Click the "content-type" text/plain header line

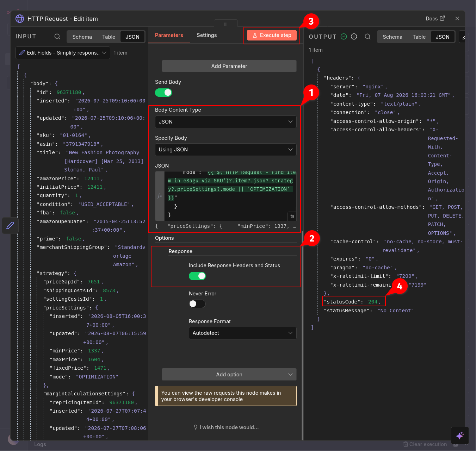pyautogui.click(x=376, y=104)
